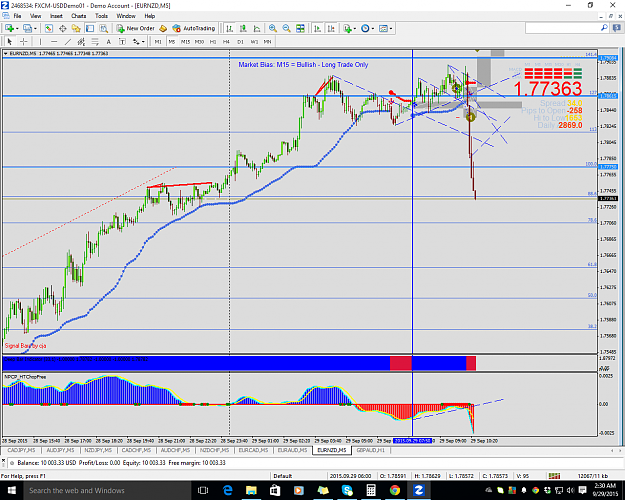The width and height of the screenshot is (625, 500).
Task: Show the Market Watch window
Action: [x=49, y=28]
